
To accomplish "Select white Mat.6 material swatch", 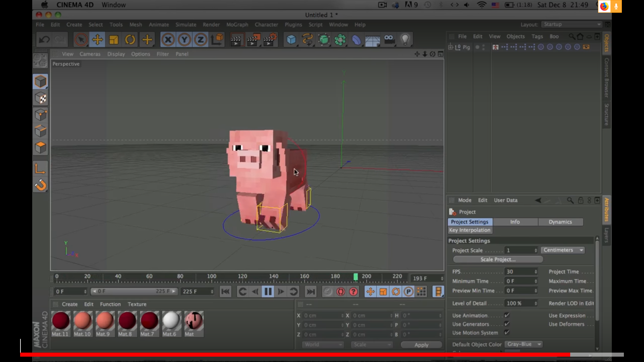I will [171, 323].
